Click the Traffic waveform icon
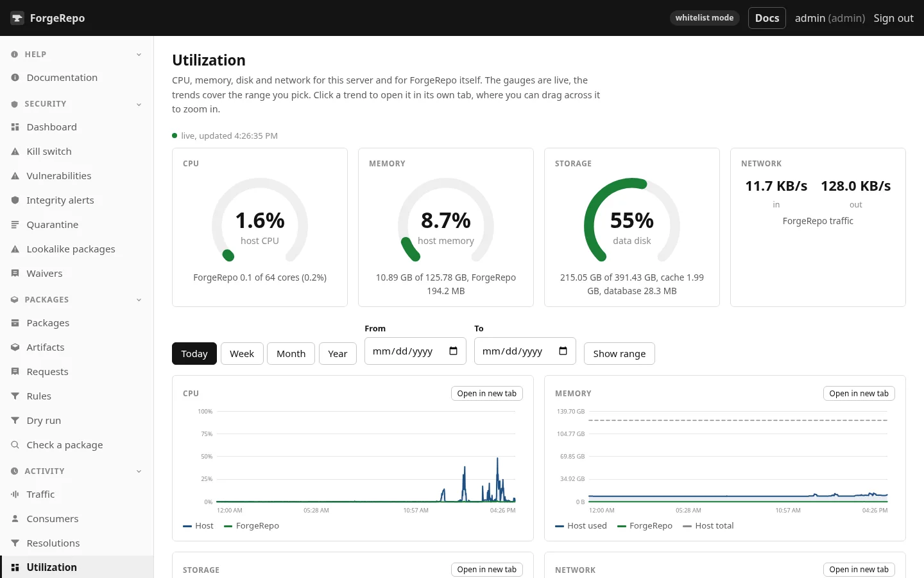Image resolution: width=924 pixels, height=578 pixels. 15,495
